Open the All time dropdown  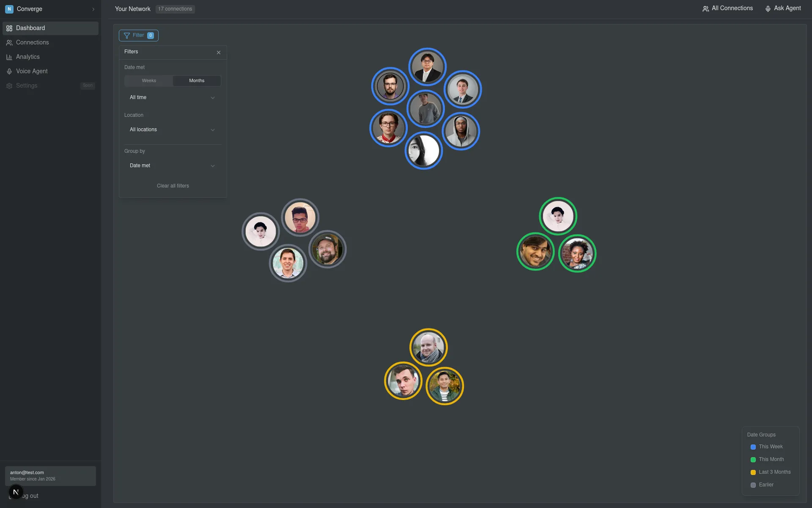coord(173,97)
